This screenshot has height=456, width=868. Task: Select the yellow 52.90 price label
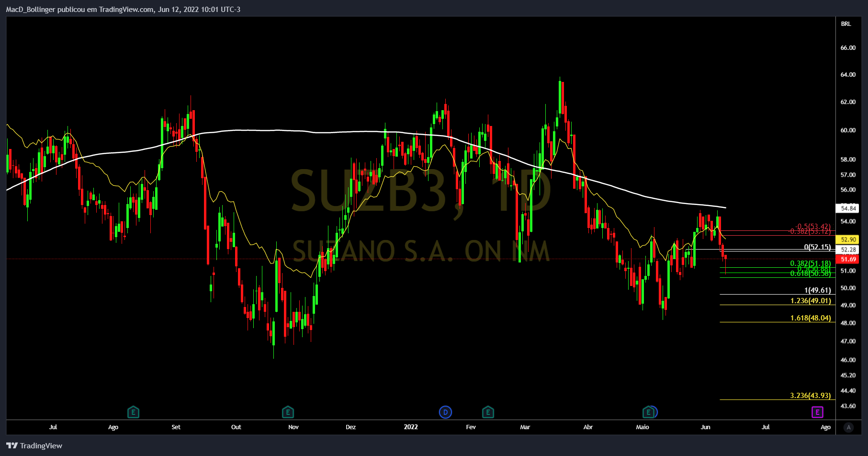[847, 239]
